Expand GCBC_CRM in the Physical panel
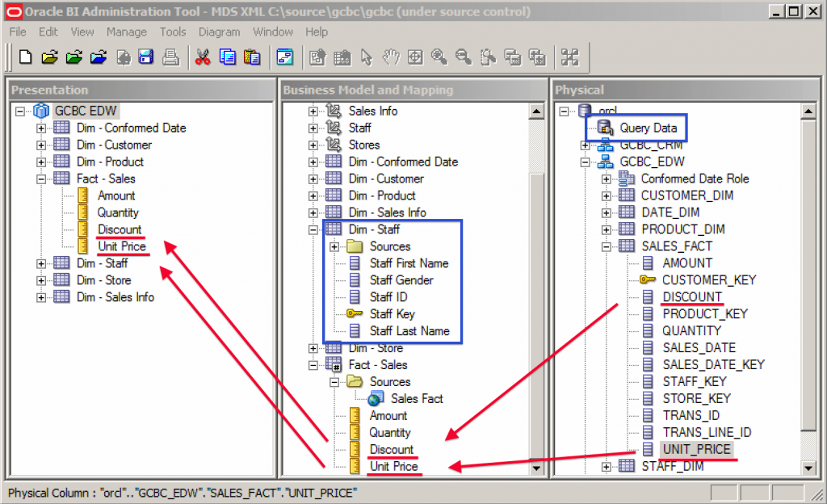827x504 pixels. 584,145
